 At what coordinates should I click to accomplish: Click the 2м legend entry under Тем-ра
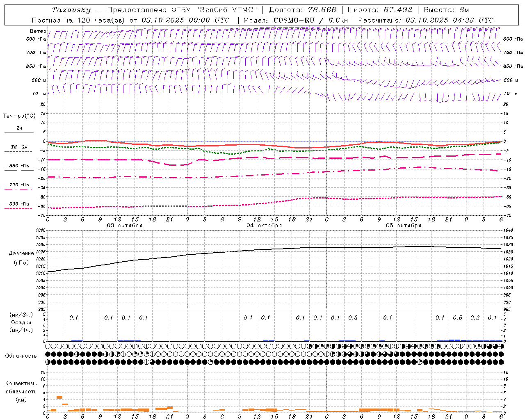pyautogui.click(x=19, y=128)
